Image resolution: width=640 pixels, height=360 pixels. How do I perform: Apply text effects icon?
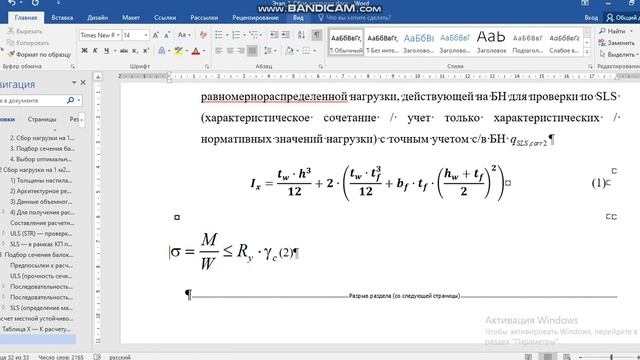[162, 51]
